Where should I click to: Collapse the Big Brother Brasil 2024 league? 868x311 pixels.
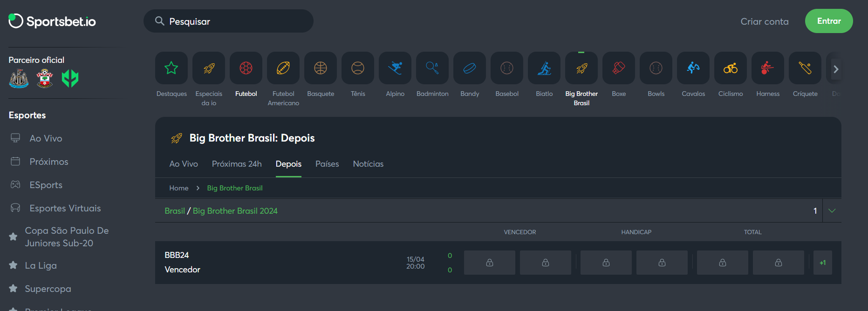point(832,211)
